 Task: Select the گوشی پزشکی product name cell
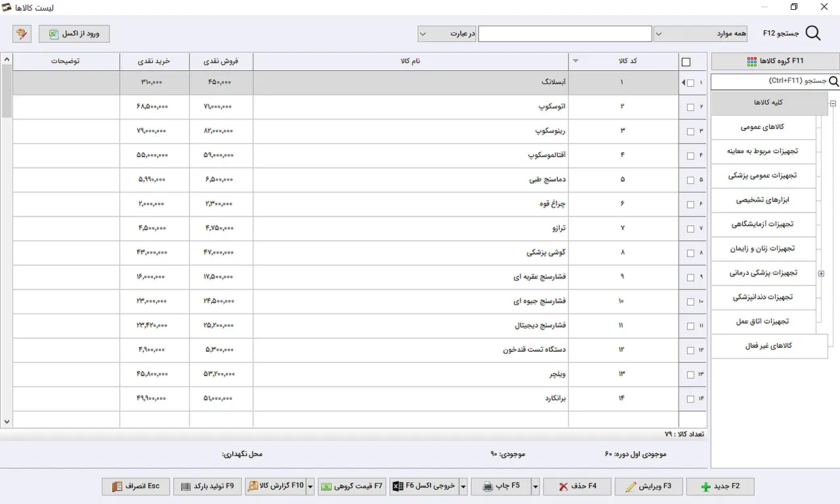coord(411,253)
